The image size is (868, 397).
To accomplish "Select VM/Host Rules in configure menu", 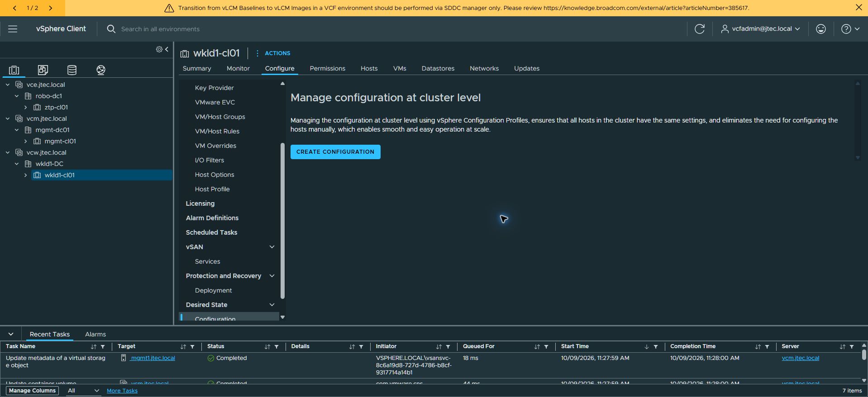I will (217, 131).
